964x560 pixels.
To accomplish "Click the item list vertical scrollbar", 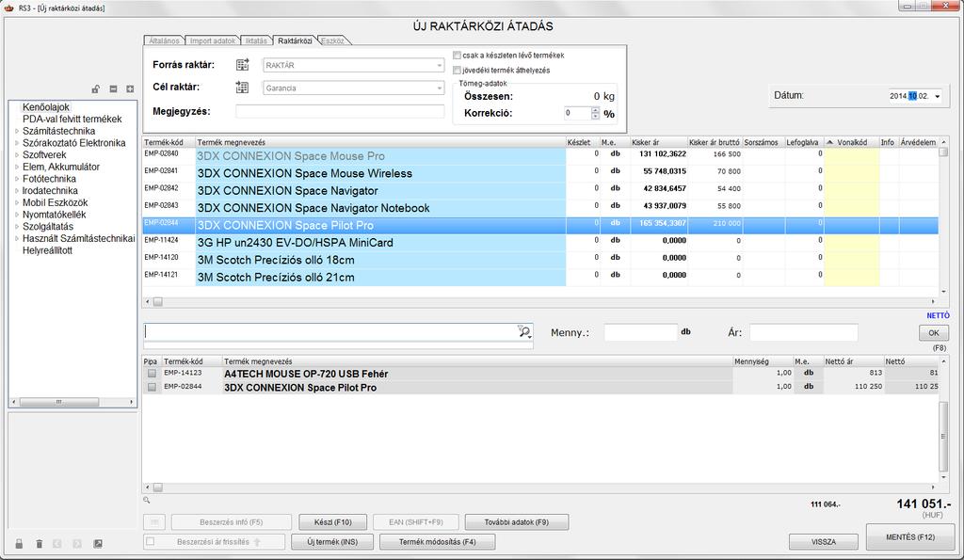I will (943, 436).
